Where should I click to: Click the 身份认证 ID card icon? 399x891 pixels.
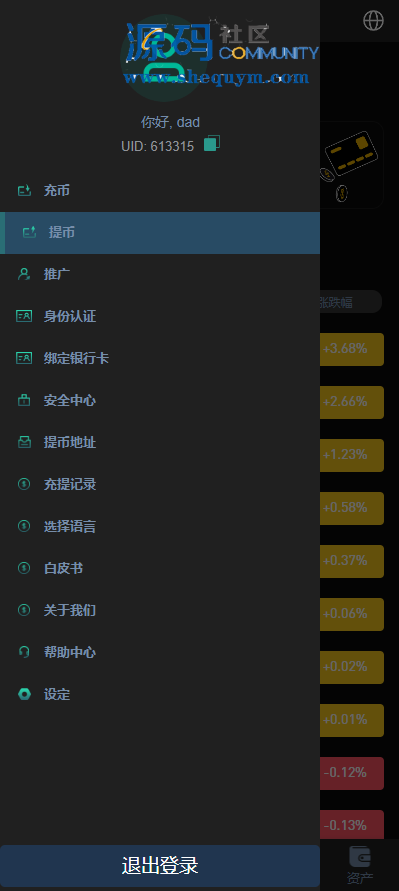tap(24, 317)
